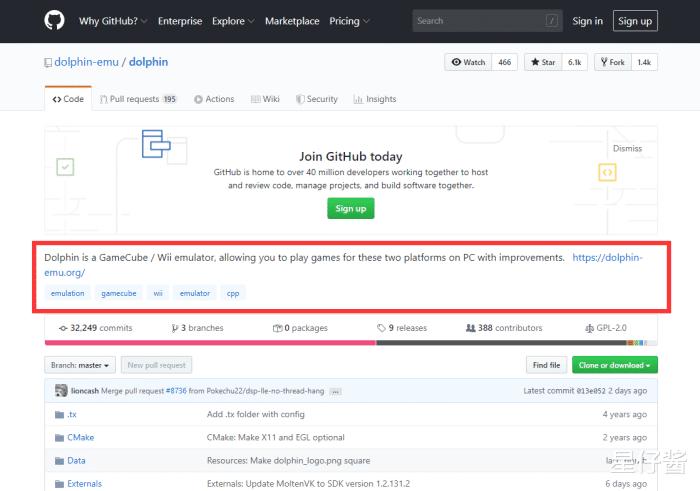700x491 pixels.
Task: Dismiss the Join GitHub banner
Action: (627, 148)
